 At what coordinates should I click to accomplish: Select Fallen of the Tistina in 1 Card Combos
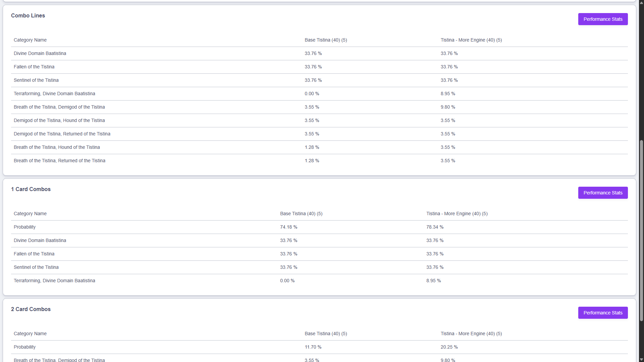click(x=319, y=254)
